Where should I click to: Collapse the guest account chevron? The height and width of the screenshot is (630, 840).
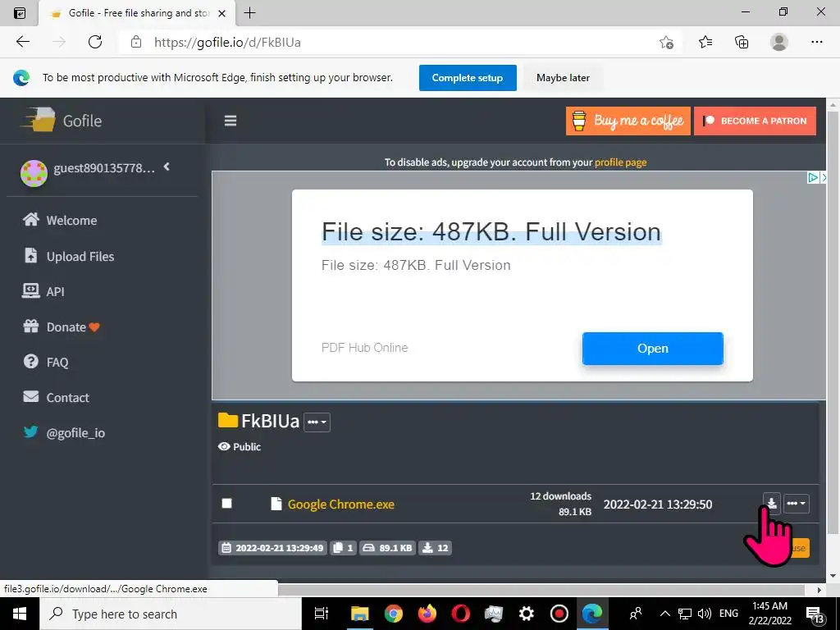167,167
